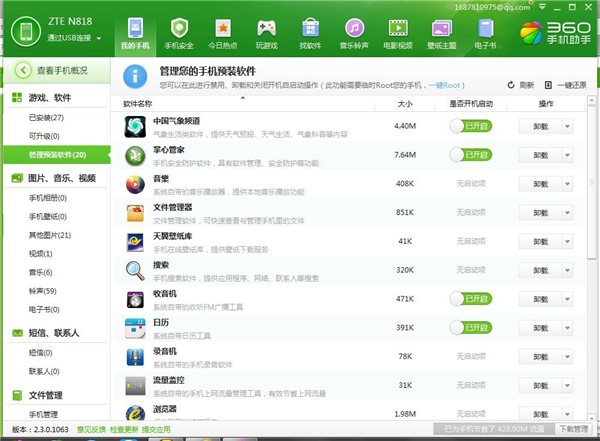Viewport: 600px width, 441px height.
Task: Click the 文件管理器 app icon
Action: click(135, 213)
